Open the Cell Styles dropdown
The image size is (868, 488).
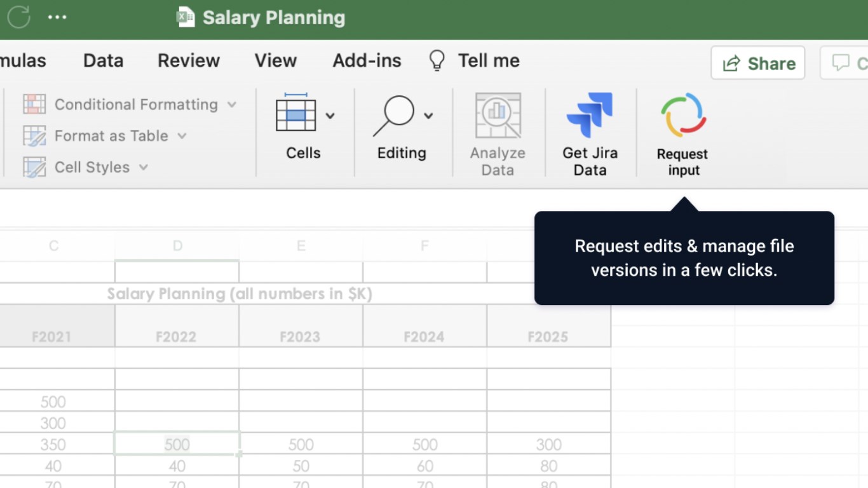144,167
